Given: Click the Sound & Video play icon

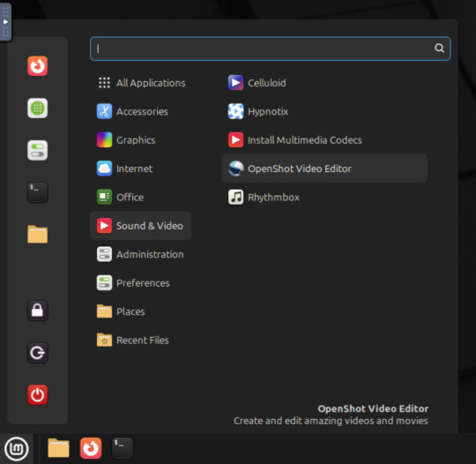Looking at the screenshot, I should [104, 226].
